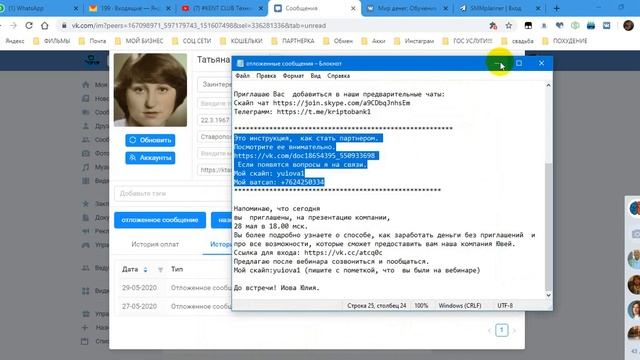Open the ПОХУДЕНИЕ bookmarks folder
Screen dimensions: 640x360
(x=565, y=41)
